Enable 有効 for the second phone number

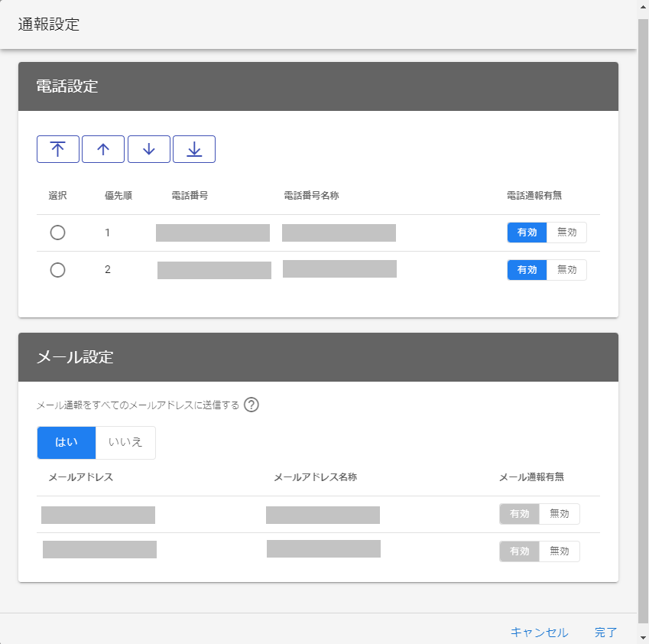[527, 270]
